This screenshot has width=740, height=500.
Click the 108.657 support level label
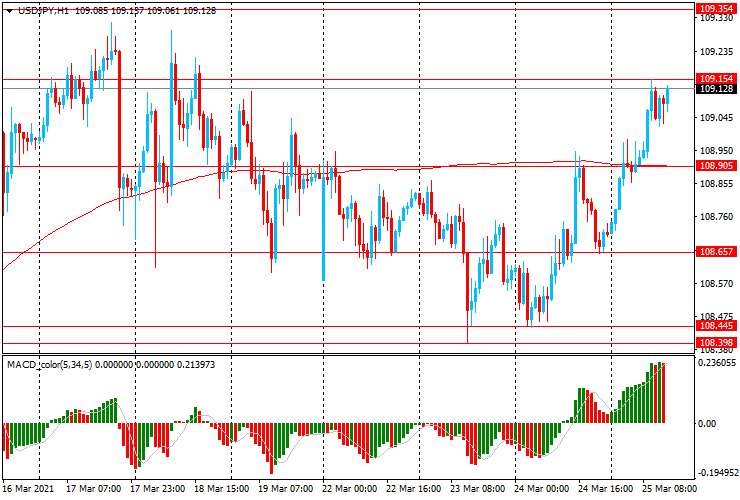tap(716, 253)
